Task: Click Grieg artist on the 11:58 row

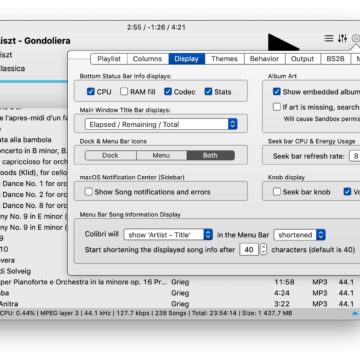Action: (x=180, y=282)
